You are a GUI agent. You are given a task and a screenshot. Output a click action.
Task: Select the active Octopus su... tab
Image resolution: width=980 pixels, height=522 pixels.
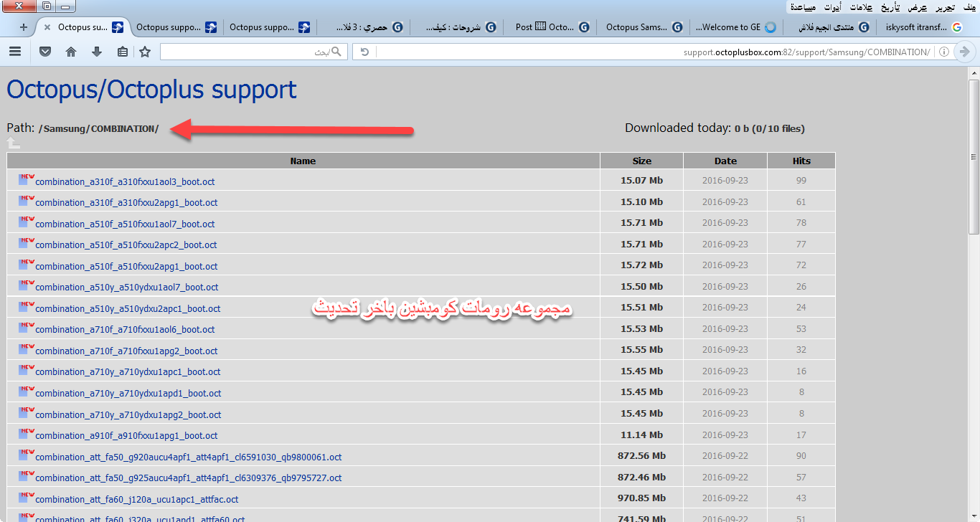[83, 27]
